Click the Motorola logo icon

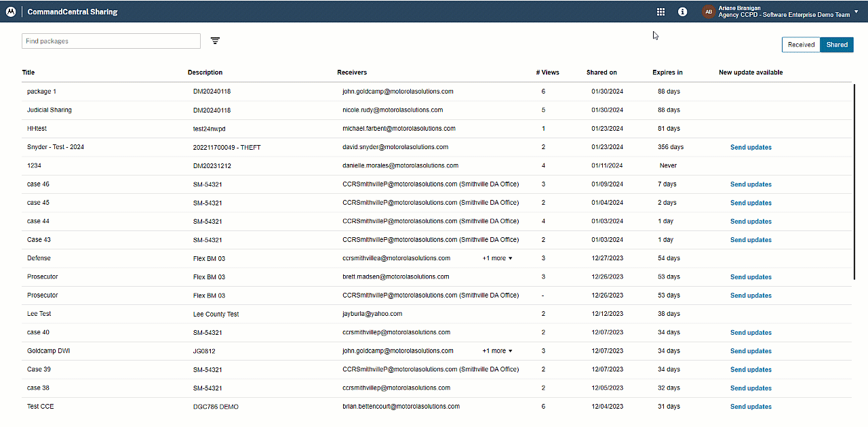(11, 12)
